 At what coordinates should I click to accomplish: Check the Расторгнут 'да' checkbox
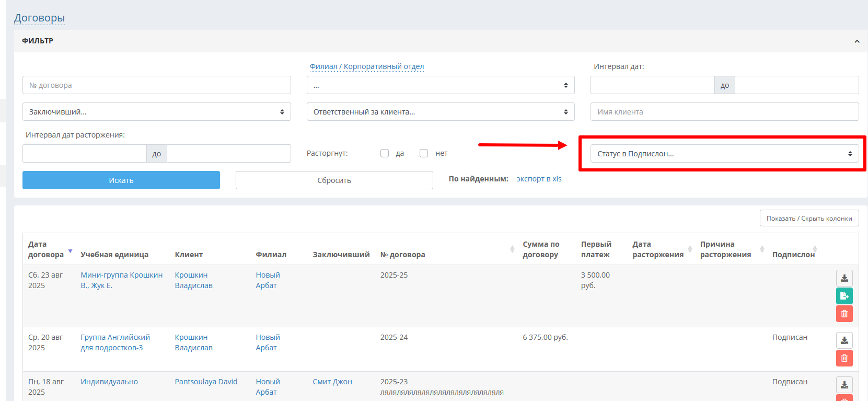point(385,153)
